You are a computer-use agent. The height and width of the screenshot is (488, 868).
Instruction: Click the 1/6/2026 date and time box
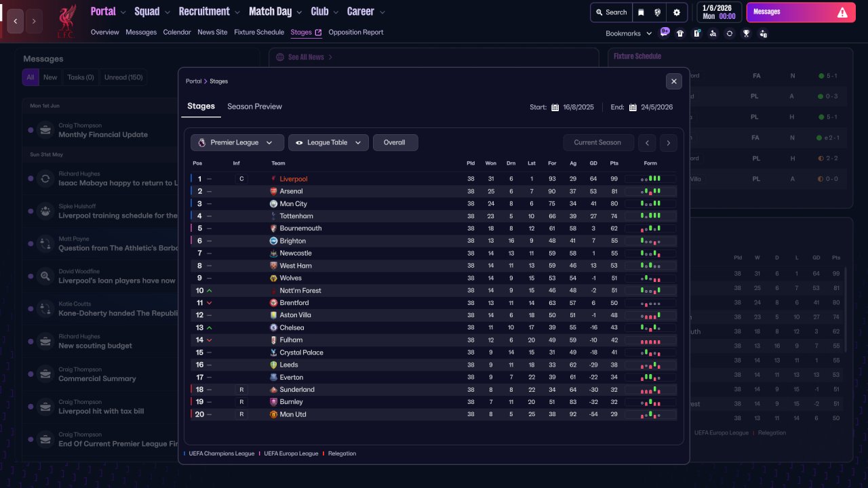click(719, 12)
